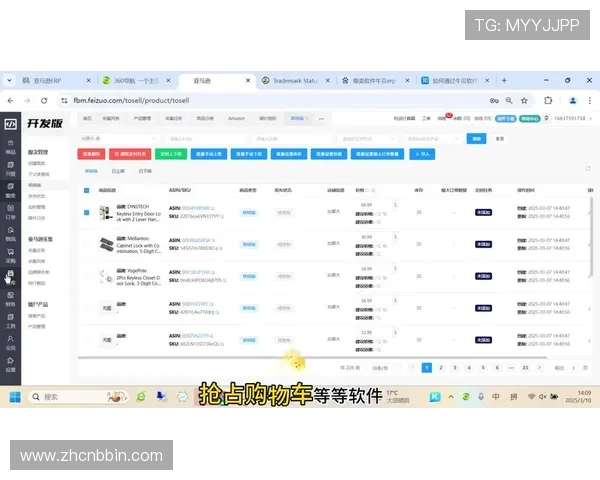Screen dimensions: 600x480
Task: Click the password key icon in address bar
Action: click(x=494, y=100)
